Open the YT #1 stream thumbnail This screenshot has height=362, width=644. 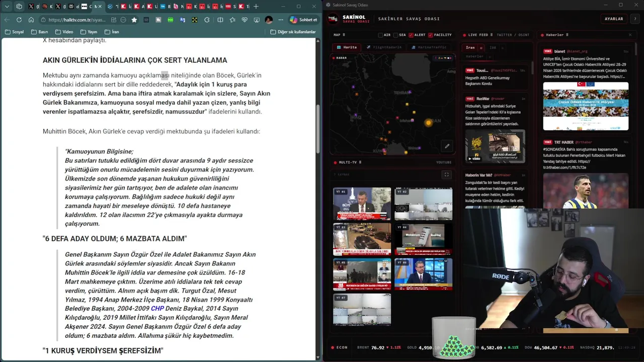(x=362, y=204)
